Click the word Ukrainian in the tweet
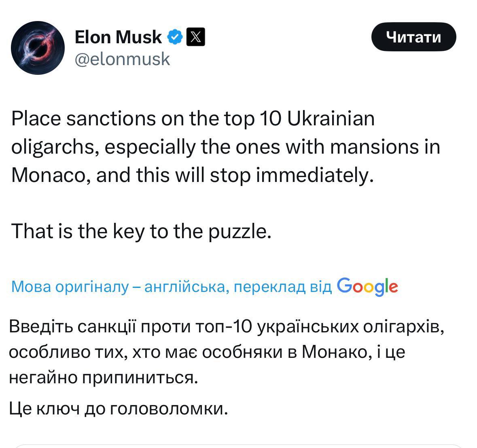Image resolution: width=477 pixels, height=448 pixels. coord(331,119)
